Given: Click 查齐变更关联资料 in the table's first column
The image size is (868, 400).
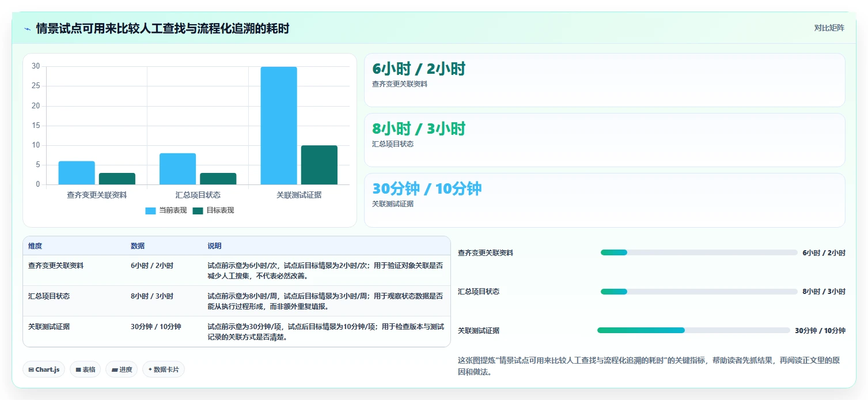Looking at the screenshot, I should 56,266.
